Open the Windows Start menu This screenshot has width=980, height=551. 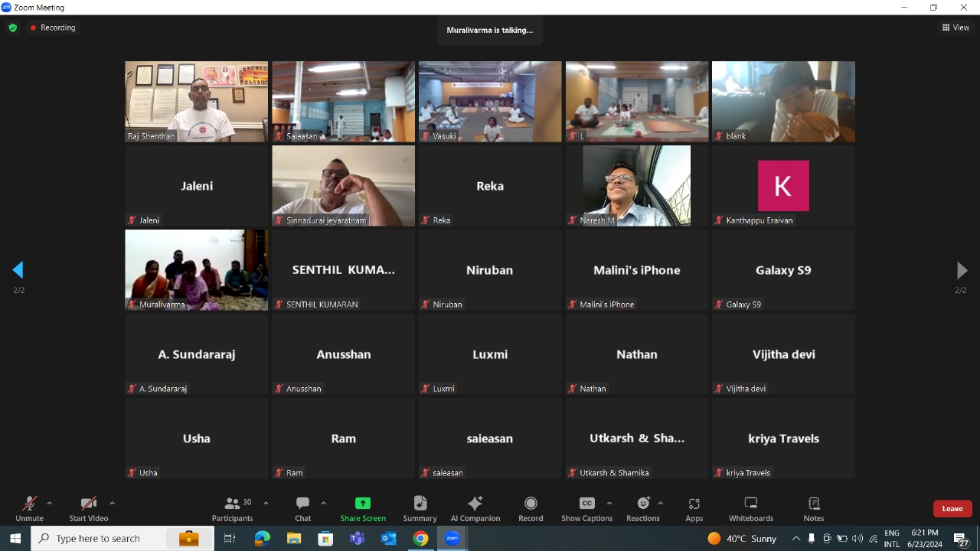click(x=15, y=539)
